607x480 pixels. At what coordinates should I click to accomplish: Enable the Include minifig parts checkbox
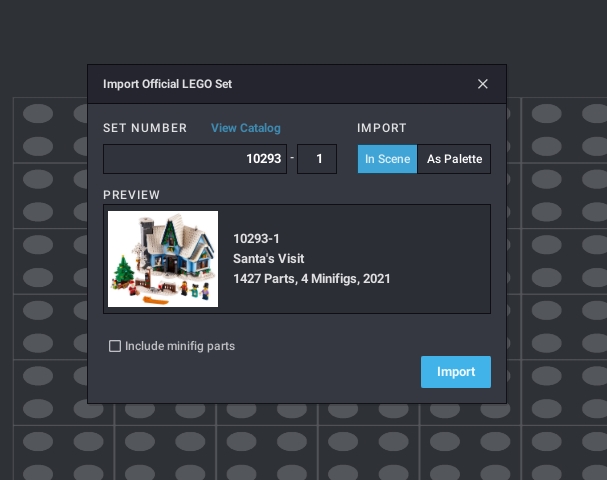click(115, 346)
